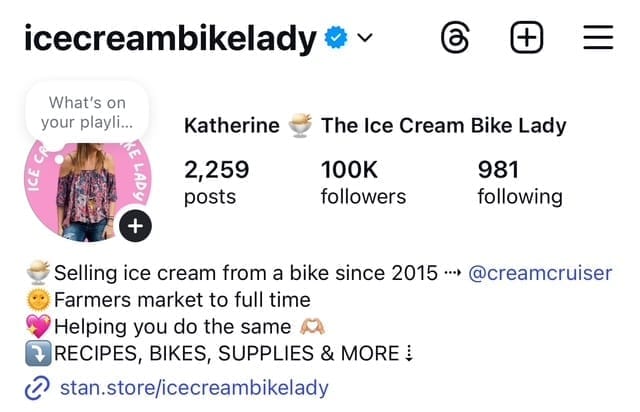This screenshot has width=640, height=412.
Task: Visit the stan.store/icecreambikelady link
Action: (194, 387)
